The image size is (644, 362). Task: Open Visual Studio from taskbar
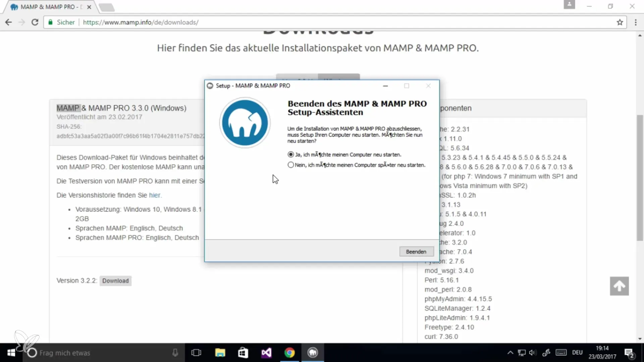[266, 353]
